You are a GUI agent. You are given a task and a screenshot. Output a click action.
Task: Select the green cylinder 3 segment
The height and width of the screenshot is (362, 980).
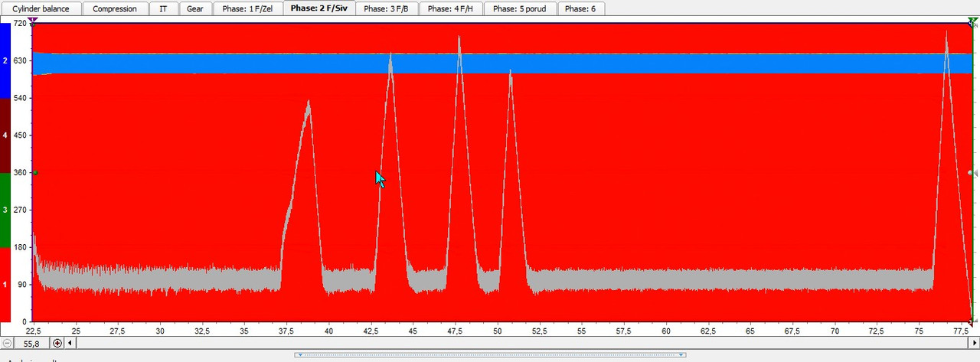pyautogui.click(x=5, y=210)
